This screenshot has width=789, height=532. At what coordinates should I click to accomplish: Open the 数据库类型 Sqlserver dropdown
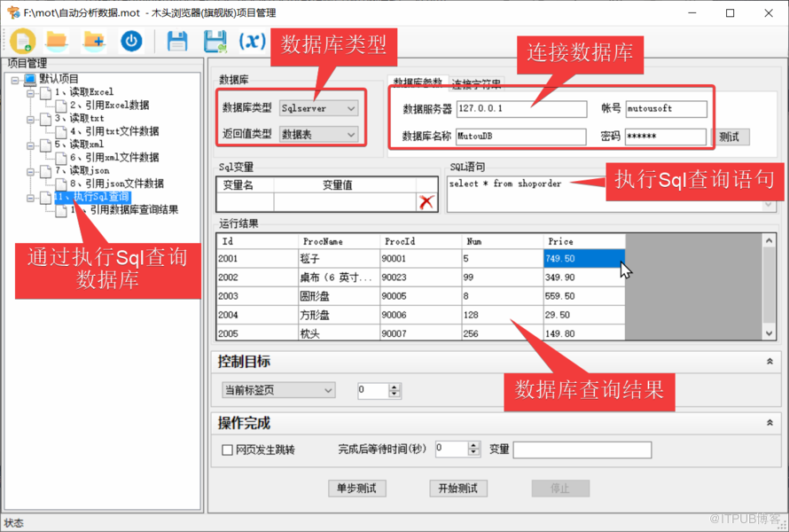(x=319, y=108)
